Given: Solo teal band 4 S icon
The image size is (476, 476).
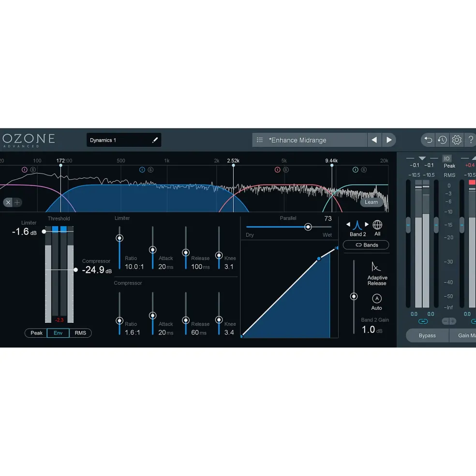Looking at the screenshot, I should click(x=364, y=170).
